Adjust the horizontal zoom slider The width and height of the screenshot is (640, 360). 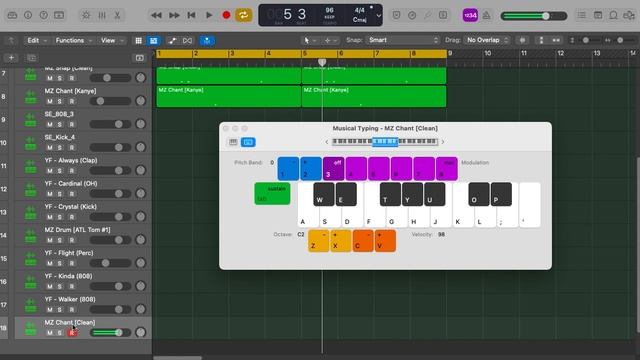coord(620,40)
